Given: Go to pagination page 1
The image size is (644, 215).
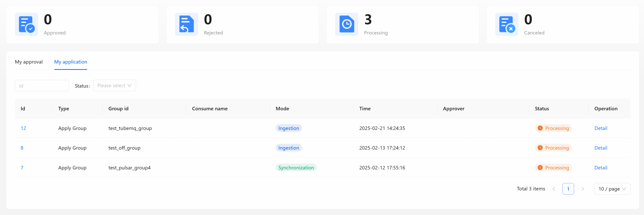Looking at the screenshot, I should [x=568, y=189].
